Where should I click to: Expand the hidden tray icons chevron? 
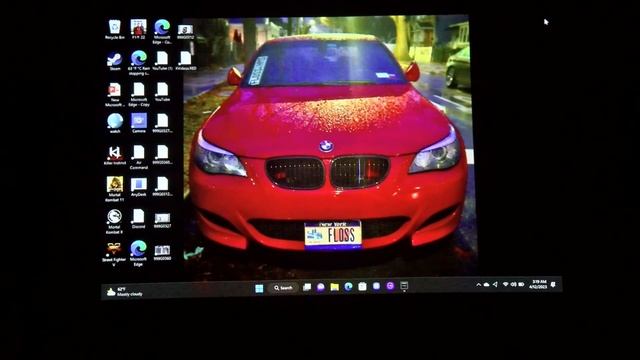pos(478,285)
